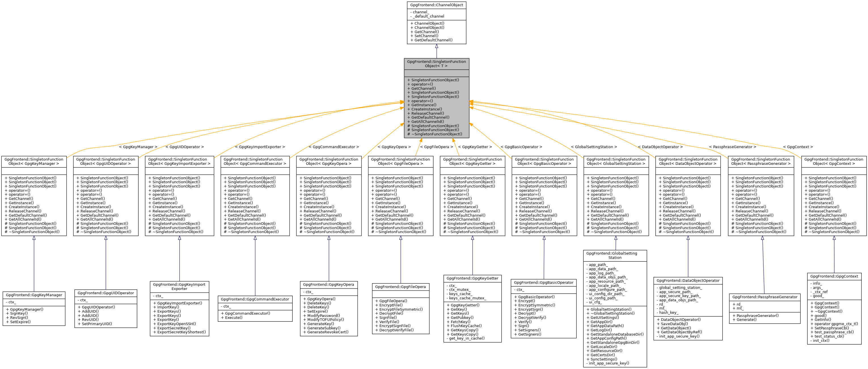The image size is (868, 369).
Task: Click '+ GetDefaultChannel()' in ChannelObject
Action: (x=431, y=40)
